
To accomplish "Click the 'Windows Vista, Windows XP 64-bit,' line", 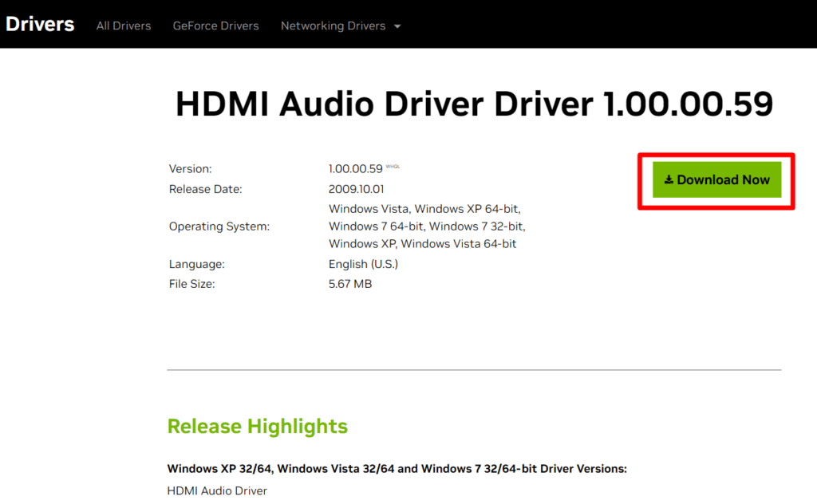I will click(424, 209).
